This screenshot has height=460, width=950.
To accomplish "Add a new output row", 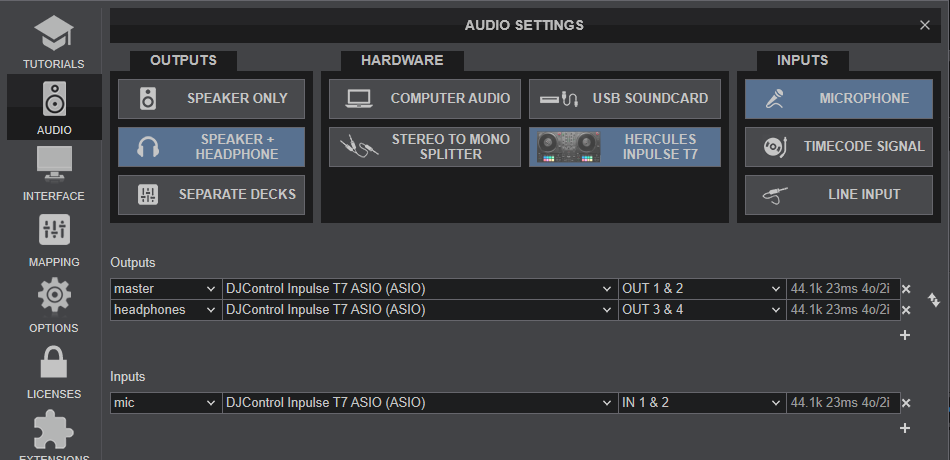I will click(905, 335).
